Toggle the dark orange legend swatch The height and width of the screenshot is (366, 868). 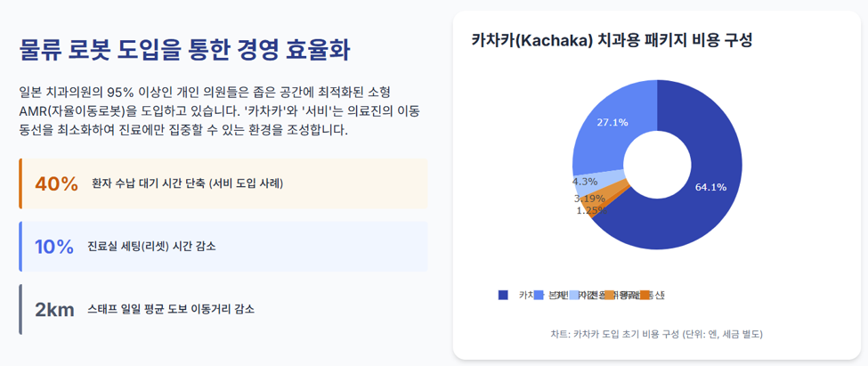click(645, 295)
